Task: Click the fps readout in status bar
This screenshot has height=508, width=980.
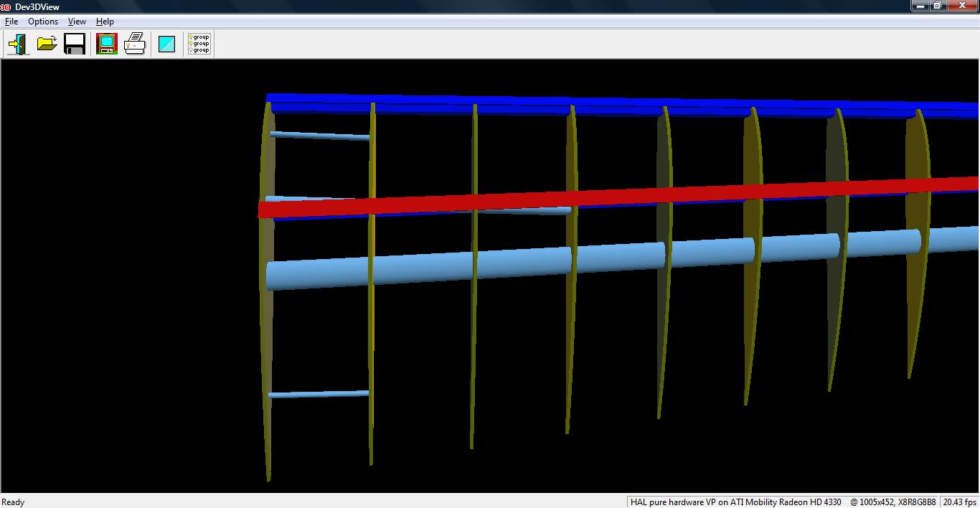Action: pyautogui.click(x=960, y=502)
